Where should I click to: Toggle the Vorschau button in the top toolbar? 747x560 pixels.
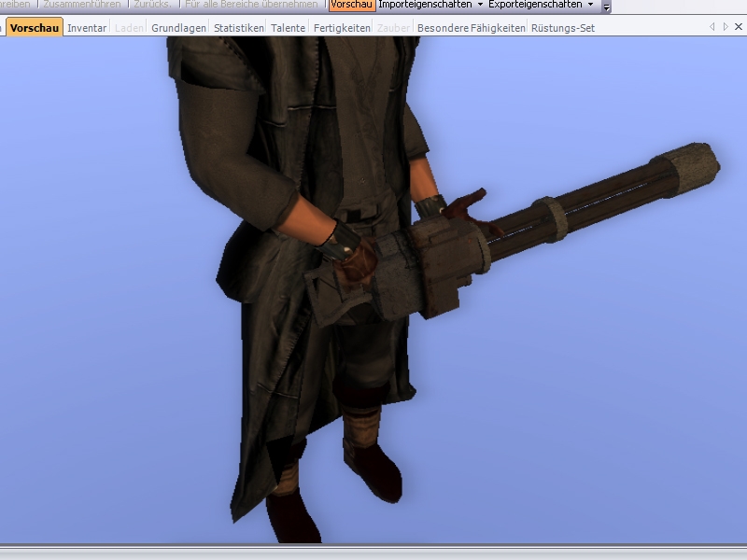pyautogui.click(x=351, y=5)
